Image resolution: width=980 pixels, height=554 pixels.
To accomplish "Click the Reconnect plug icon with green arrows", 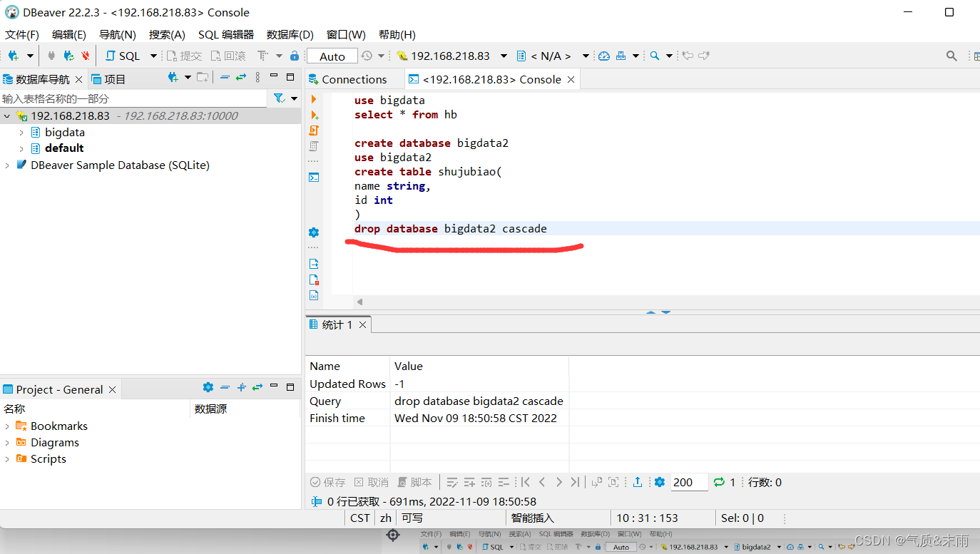I will coord(68,56).
